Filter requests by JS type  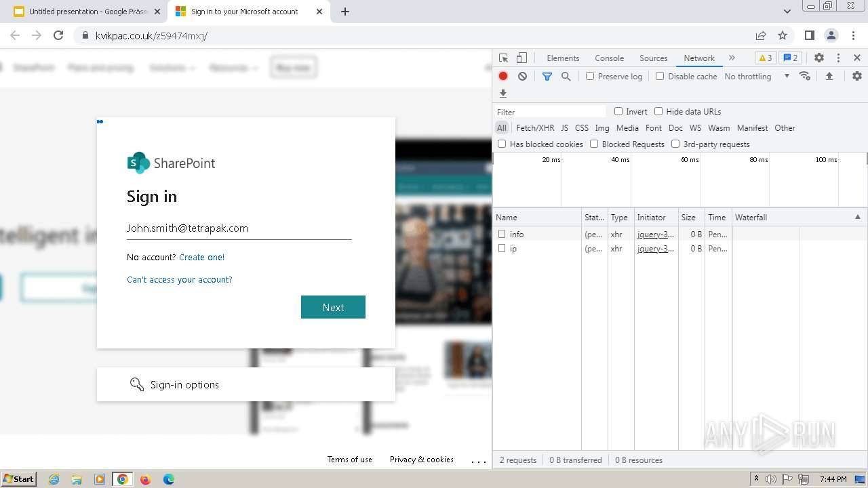click(x=565, y=127)
